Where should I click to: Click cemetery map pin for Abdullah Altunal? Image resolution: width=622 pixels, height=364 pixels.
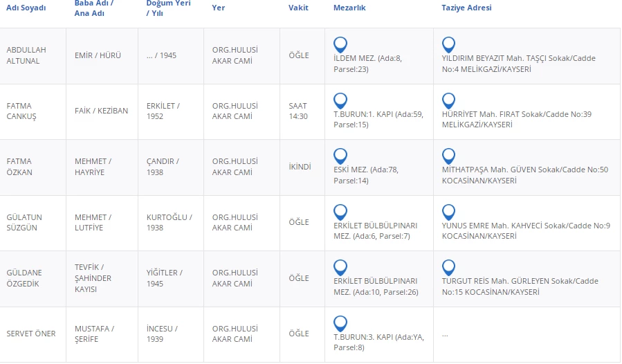click(x=340, y=44)
